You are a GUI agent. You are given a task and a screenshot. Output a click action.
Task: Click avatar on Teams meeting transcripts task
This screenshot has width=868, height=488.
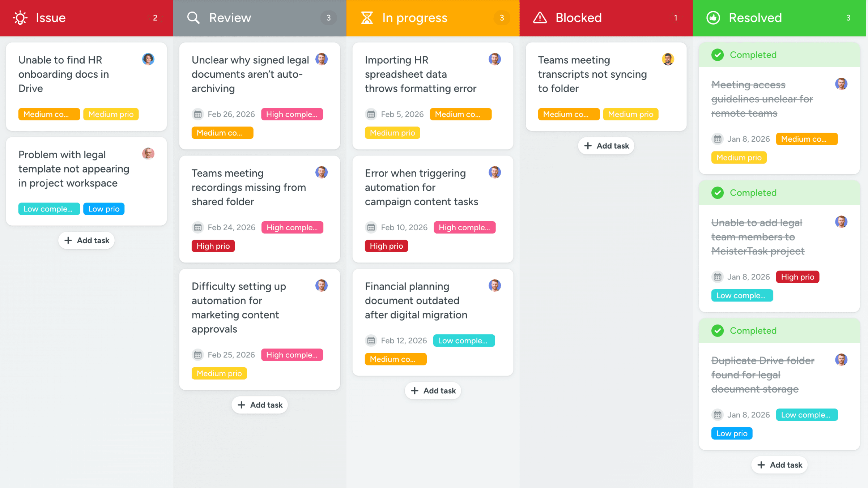coord(668,59)
